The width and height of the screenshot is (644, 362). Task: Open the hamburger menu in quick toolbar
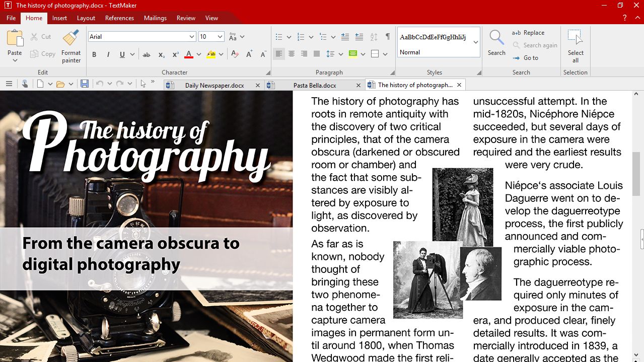[x=9, y=84]
